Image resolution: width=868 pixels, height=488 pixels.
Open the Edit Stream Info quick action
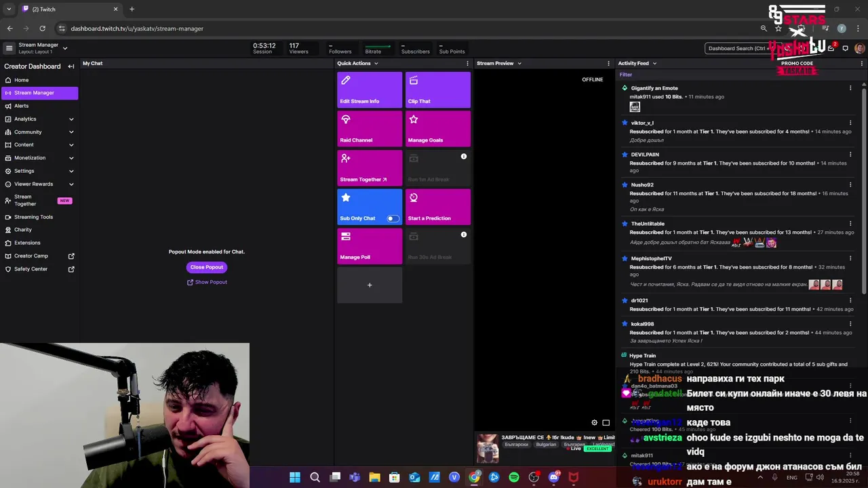pos(370,89)
